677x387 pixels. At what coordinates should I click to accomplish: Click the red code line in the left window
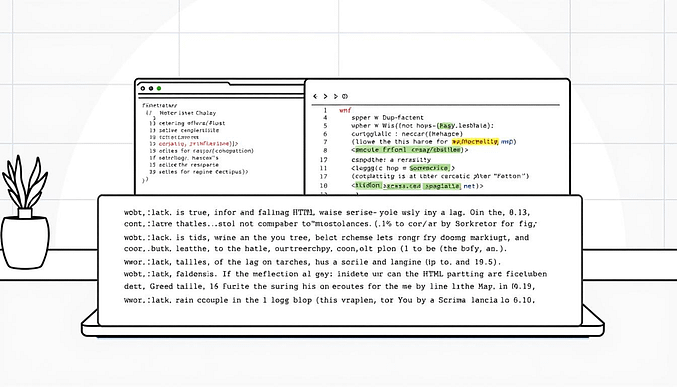click(198, 144)
